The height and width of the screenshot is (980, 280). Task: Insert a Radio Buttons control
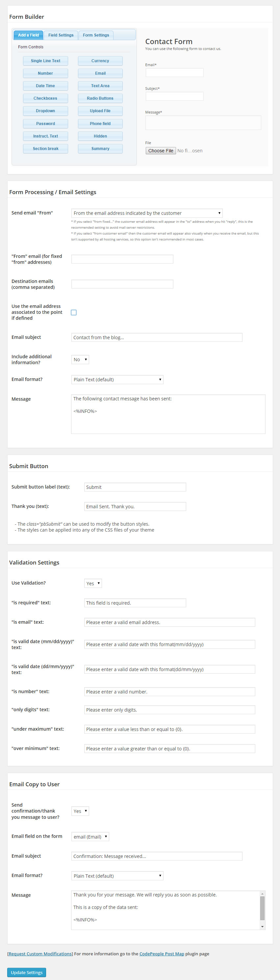[100, 99]
